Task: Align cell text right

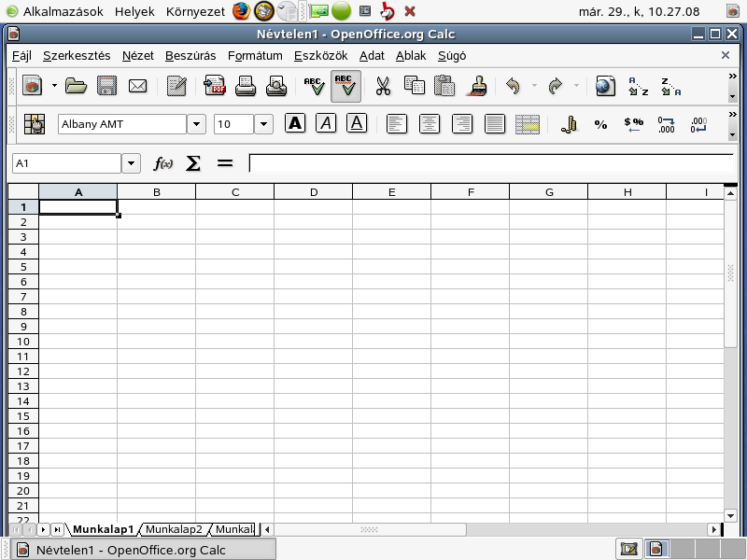Action: point(462,124)
